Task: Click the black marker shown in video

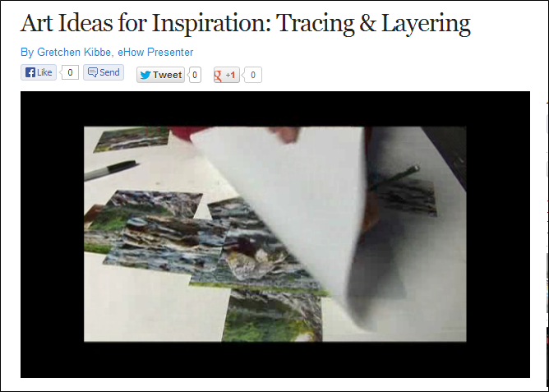Action: click(111, 170)
